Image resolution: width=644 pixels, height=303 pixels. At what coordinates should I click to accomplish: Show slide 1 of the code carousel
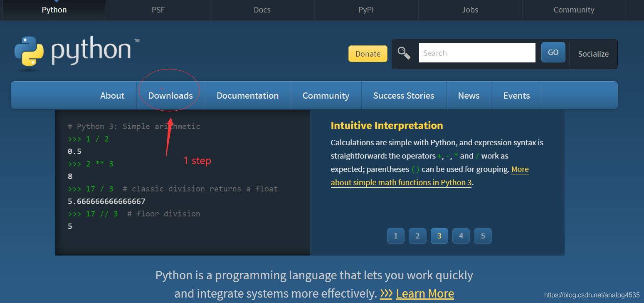396,236
